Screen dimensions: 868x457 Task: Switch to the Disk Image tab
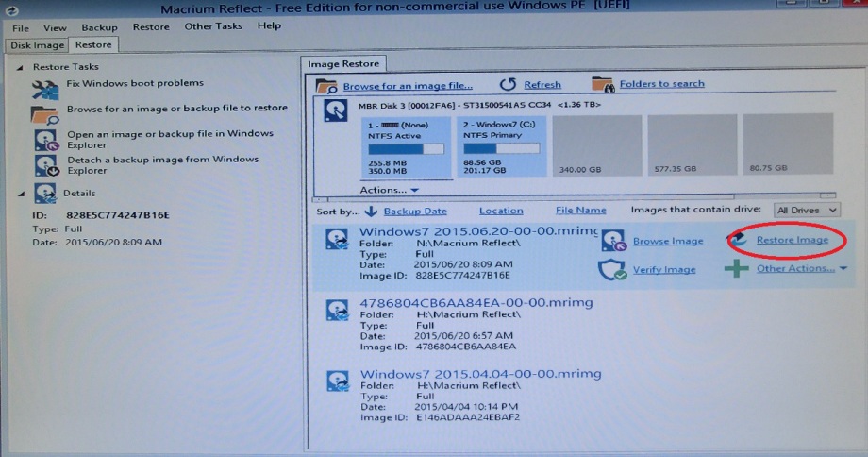click(x=38, y=44)
